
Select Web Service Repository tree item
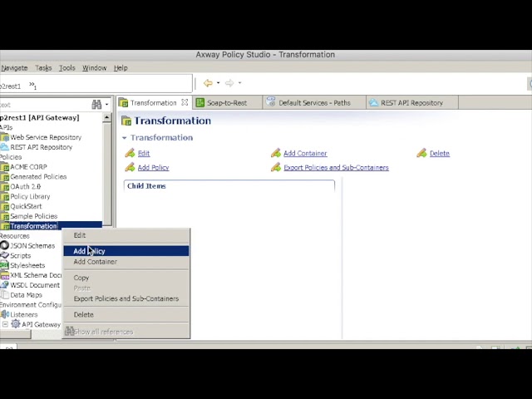pyautogui.click(x=46, y=137)
